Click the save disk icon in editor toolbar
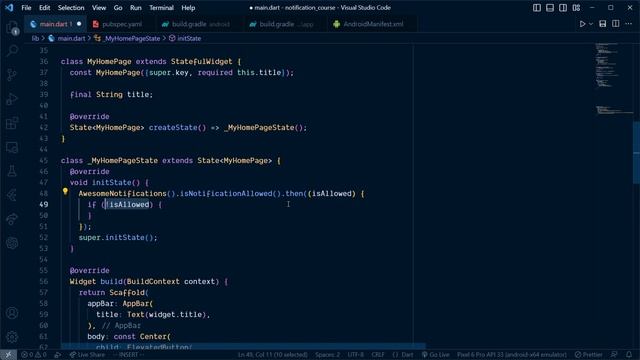The image size is (640, 360). pos(602,24)
